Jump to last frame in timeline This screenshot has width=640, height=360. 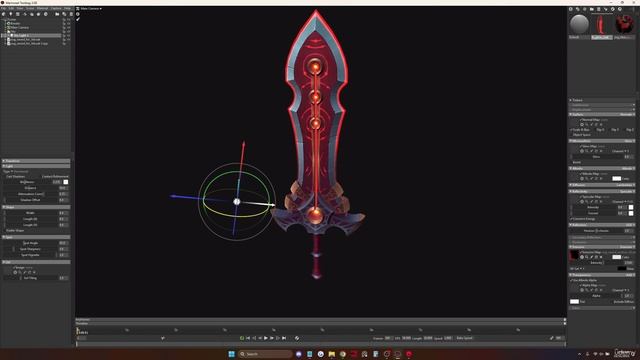coord(284,338)
